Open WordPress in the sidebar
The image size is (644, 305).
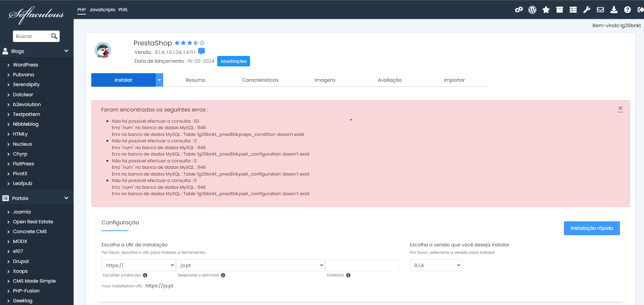25,65
